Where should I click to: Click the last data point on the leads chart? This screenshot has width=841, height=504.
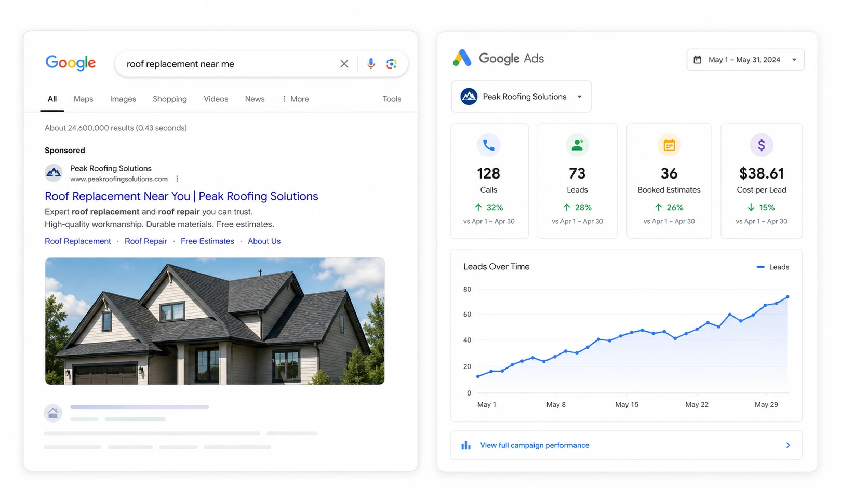787,297
